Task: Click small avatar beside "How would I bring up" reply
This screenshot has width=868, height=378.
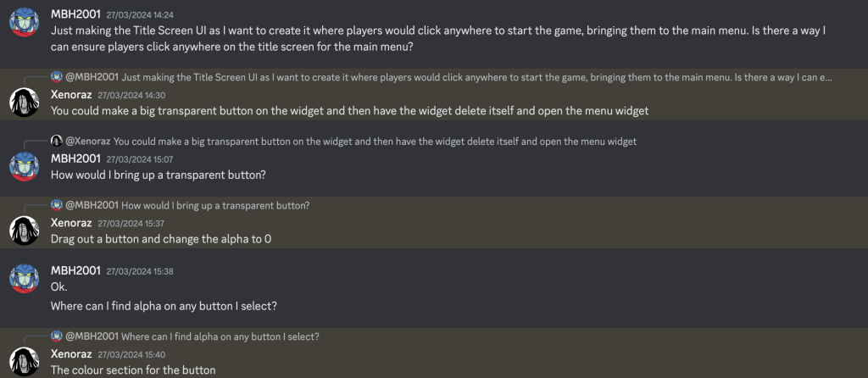Action: [57, 205]
